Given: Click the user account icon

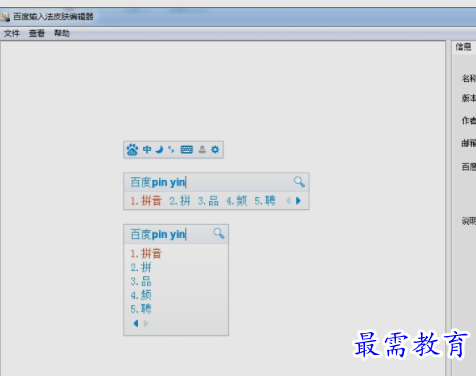Looking at the screenshot, I should click(x=202, y=149).
